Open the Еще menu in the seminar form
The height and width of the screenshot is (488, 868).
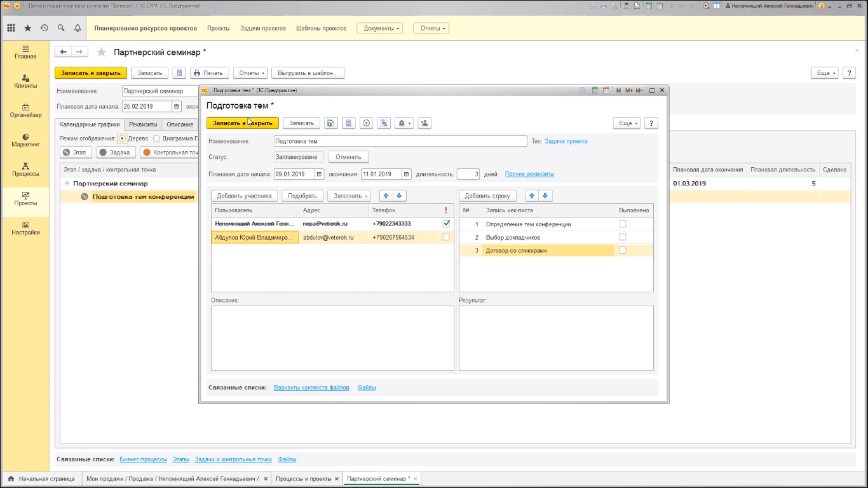(825, 73)
